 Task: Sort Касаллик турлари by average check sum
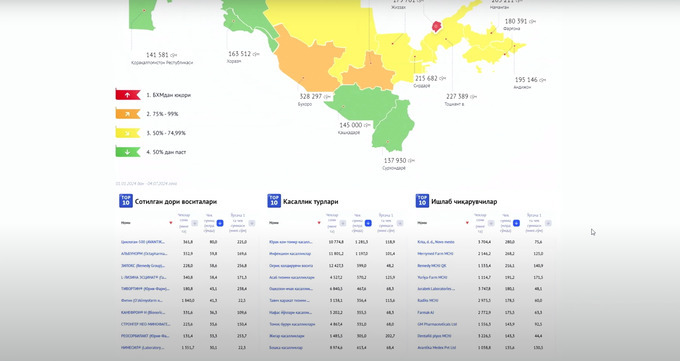pos(400,223)
